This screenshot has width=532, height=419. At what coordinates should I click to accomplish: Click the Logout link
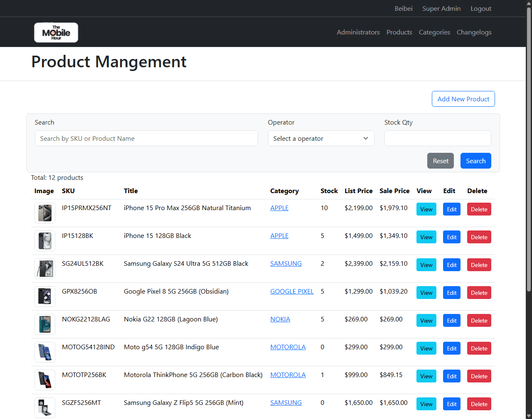480,9
